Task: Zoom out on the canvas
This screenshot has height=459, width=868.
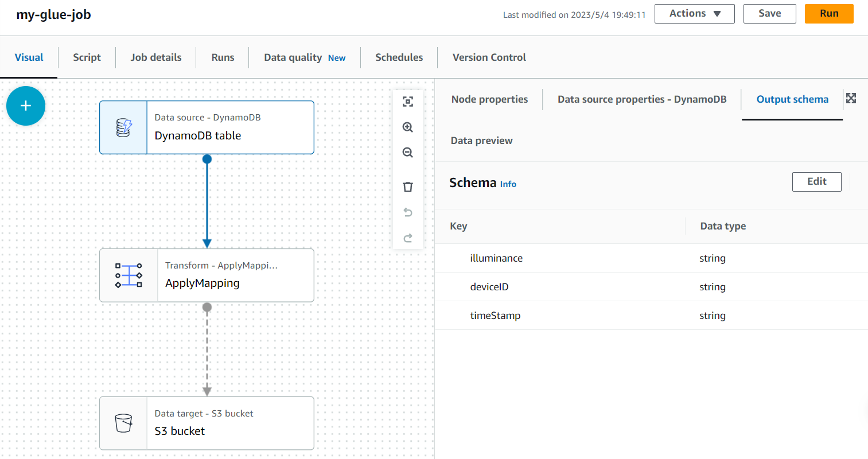Action: [x=408, y=153]
